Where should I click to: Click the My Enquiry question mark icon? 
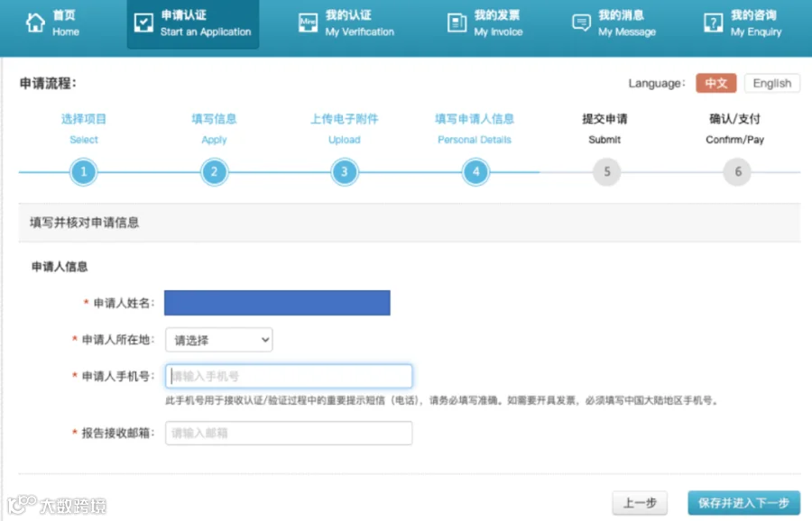pos(713,23)
